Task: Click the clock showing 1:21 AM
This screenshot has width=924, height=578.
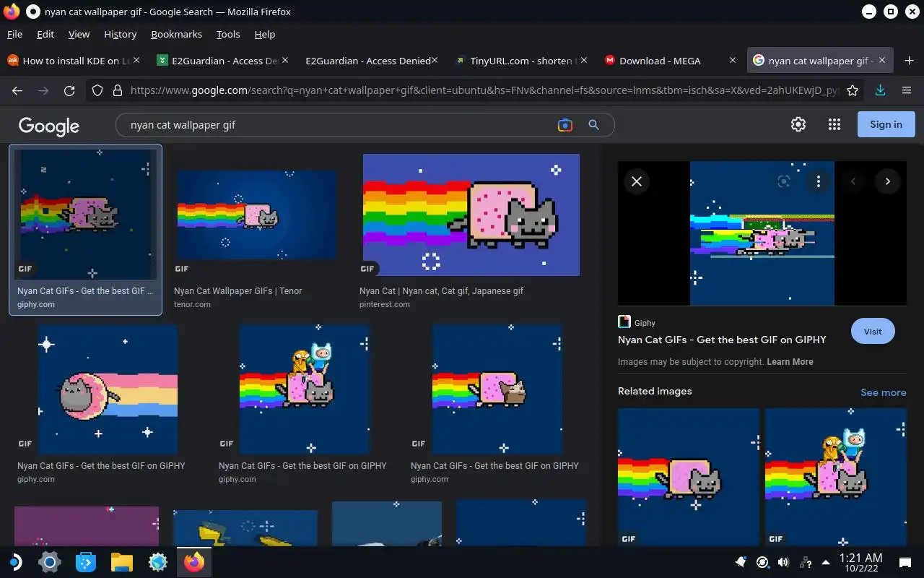Action: click(x=862, y=558)
